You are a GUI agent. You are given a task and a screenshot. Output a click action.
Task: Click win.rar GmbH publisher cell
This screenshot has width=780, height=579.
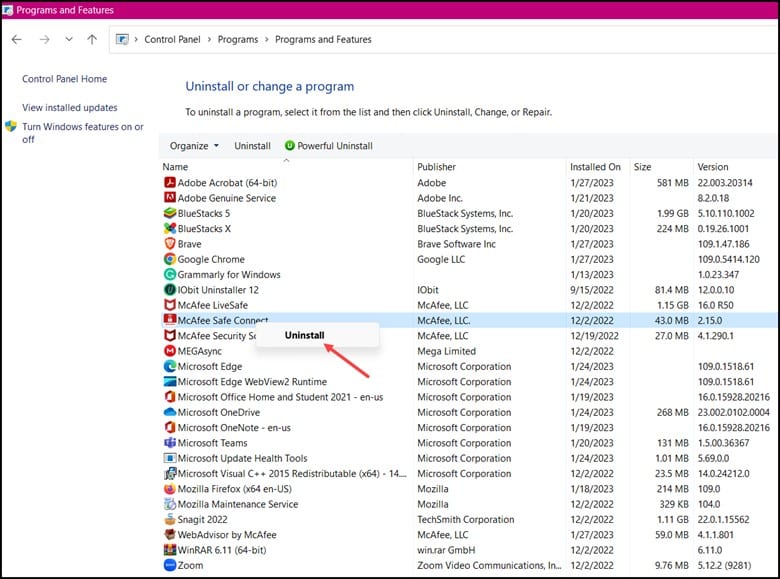click(x=446, y=550)
